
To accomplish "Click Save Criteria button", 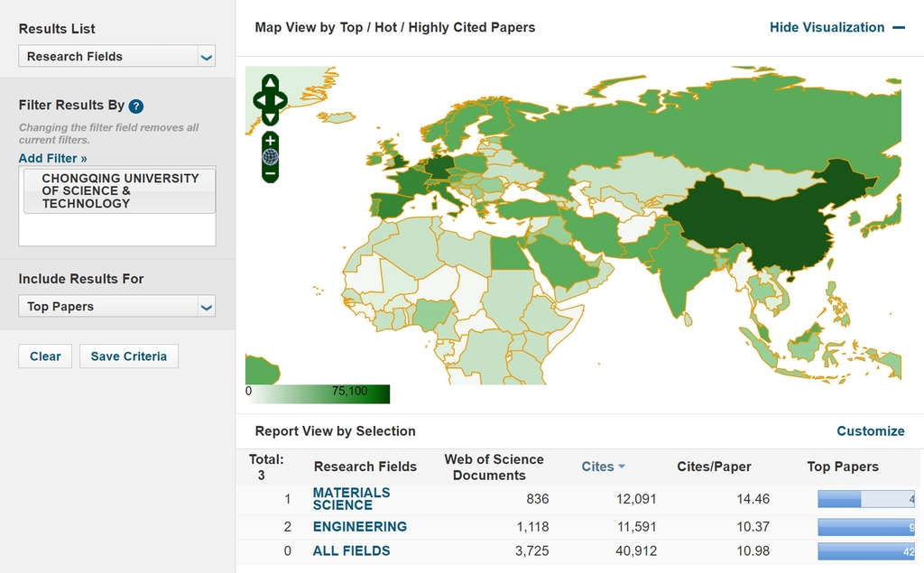I will (129, 356).
